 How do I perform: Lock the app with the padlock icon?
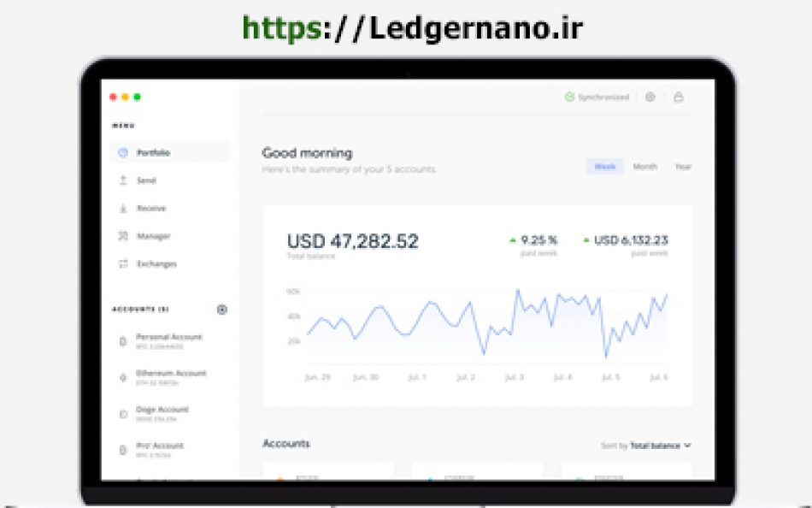click(679, 97)
